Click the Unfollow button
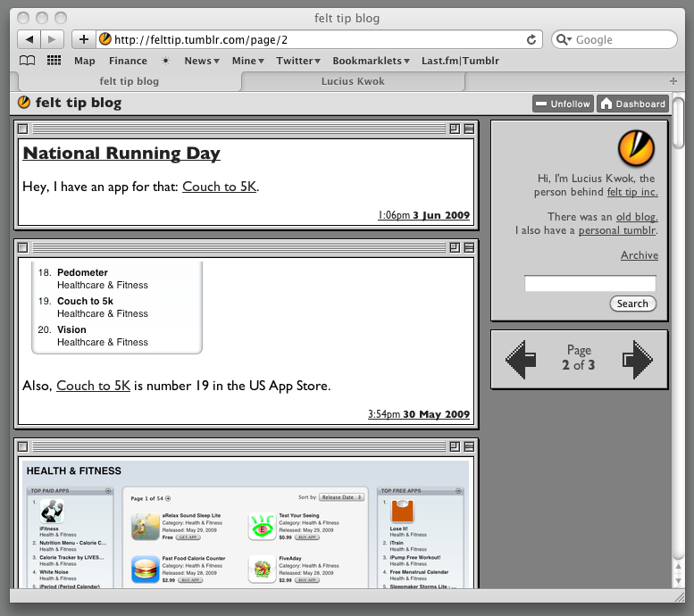This screenshot has height=616, width=694. point(563,104)
